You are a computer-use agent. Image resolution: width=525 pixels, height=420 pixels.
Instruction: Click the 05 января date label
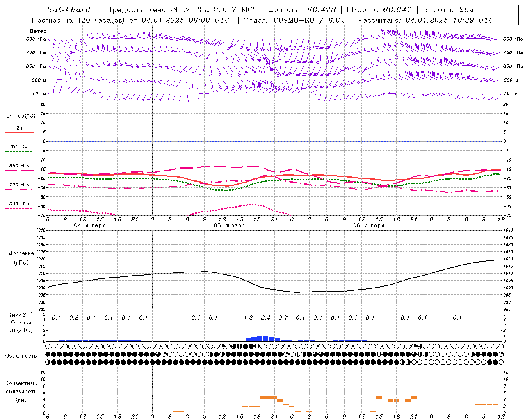tap(229, 226)
